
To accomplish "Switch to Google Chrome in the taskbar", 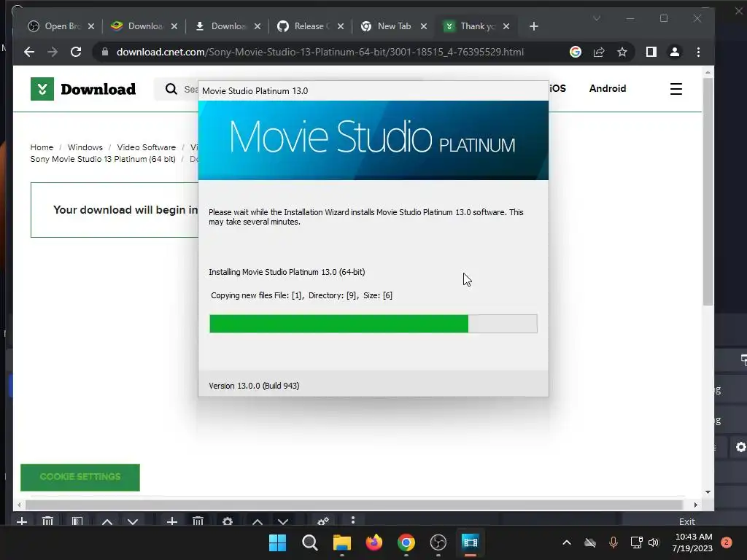I will (406, 542).
